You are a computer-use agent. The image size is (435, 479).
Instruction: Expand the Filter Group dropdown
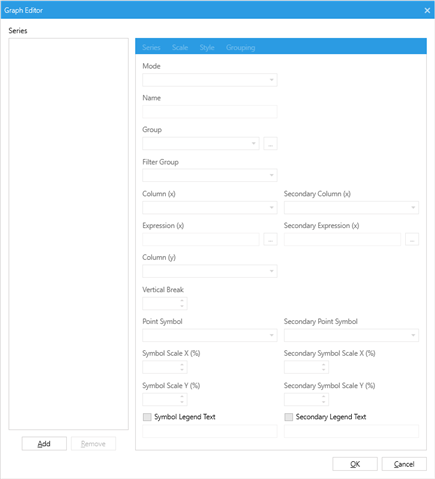coord(210,175)
